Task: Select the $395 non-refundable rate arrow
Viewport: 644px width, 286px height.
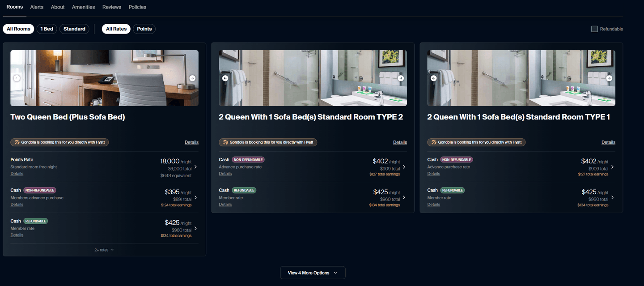Action: click(x=195, y=197)
